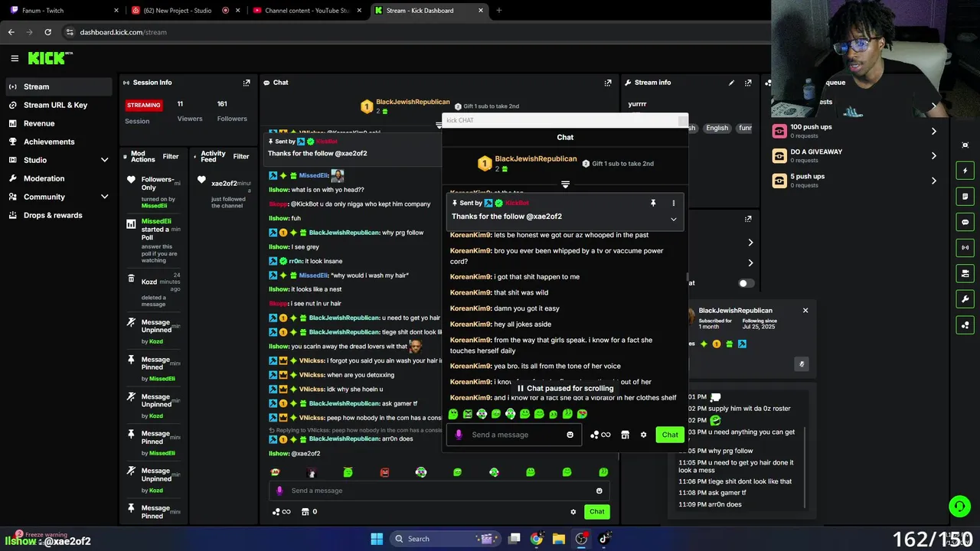Click main chat shop icon showing 0
Screen dimensions: 980x551
pyautogui.click(x=309, y=512)
